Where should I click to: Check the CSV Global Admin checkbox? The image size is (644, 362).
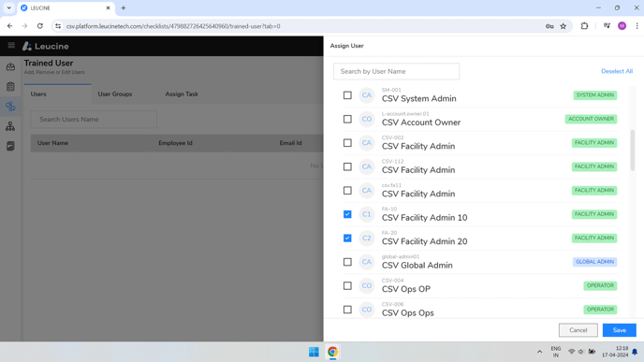pos(347,262)
